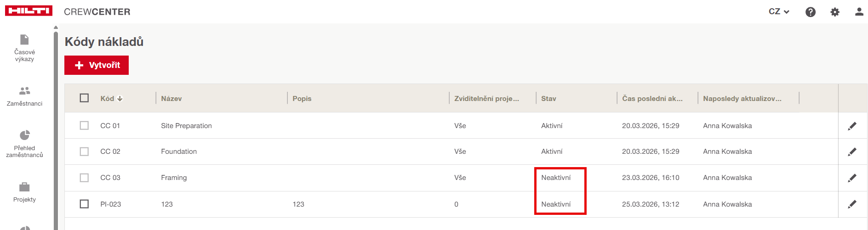Toggle the select-all header checkbox
The width and height of the screenshot is (868, 230).
(x=84, y=98)
